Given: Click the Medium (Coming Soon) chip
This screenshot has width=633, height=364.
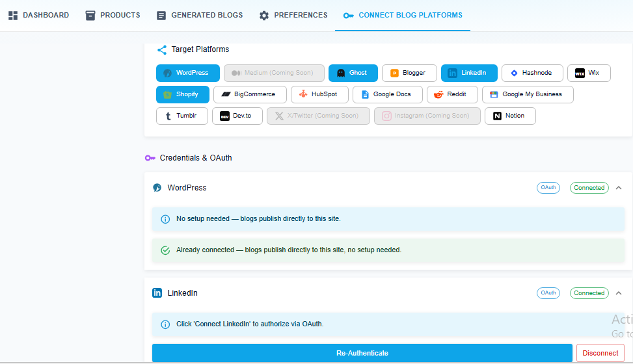Looking at the screenshot, I should (274, 73).
